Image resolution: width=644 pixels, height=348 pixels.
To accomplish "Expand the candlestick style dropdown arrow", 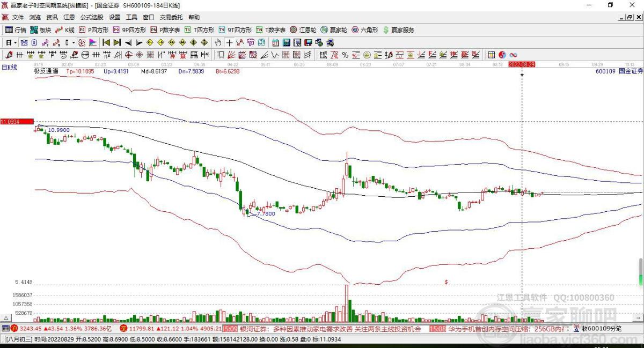I will [74, 42].
